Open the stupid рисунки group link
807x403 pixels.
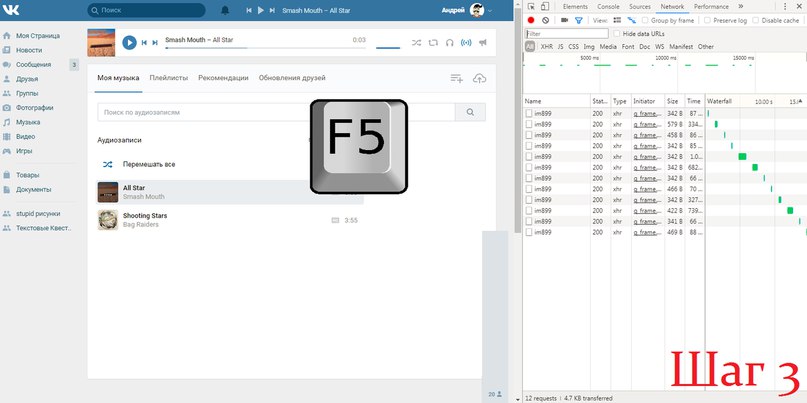[38, 214]
